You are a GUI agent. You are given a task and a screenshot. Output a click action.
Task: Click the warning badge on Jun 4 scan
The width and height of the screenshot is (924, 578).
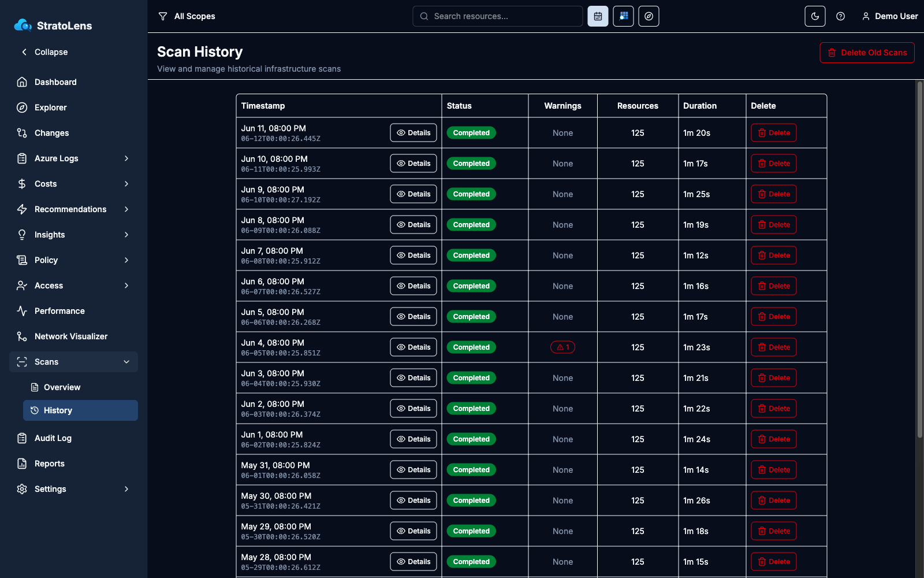[x=562, y=347]
